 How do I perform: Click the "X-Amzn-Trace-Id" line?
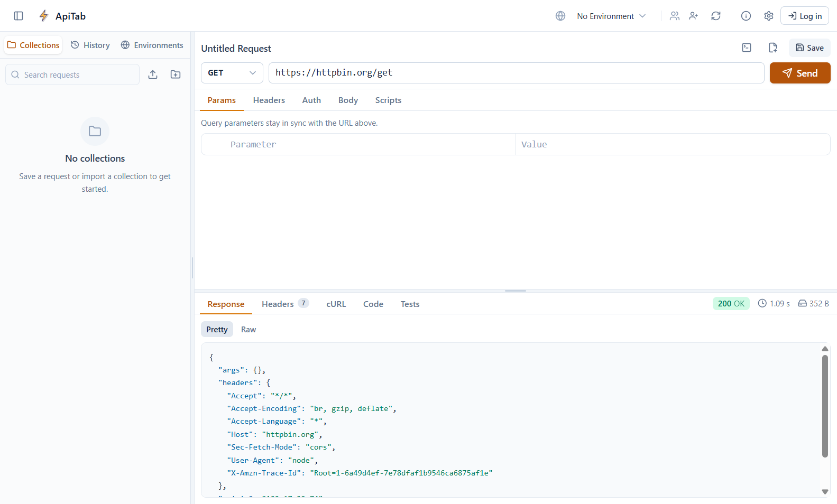360,473
